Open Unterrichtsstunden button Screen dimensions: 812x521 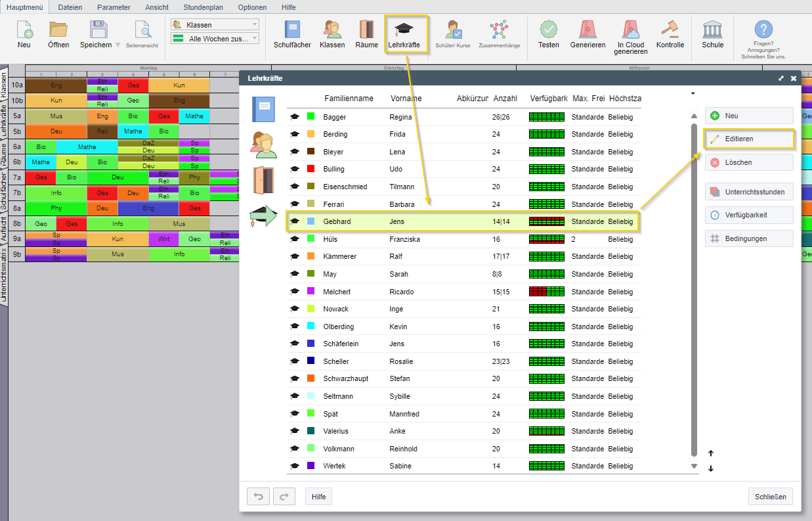749,192
